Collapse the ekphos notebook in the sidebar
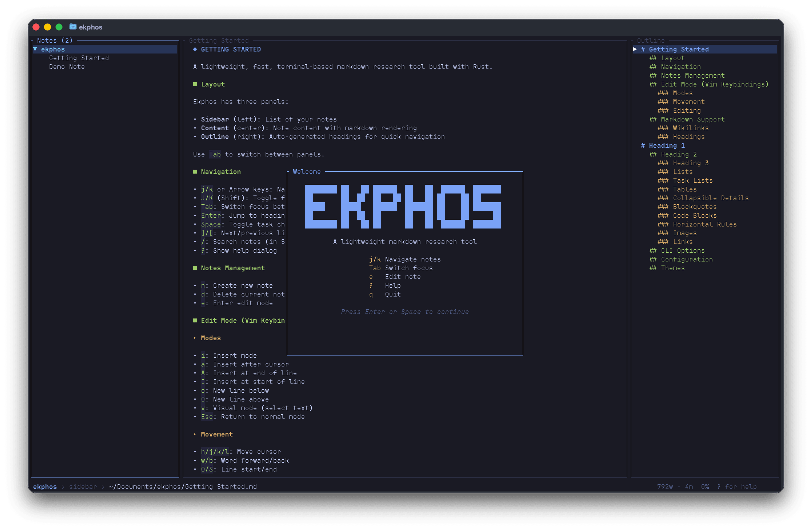Image resolution: width=812 pixels, height=530 pixels. pyautogui.click(x=35, y=49)
